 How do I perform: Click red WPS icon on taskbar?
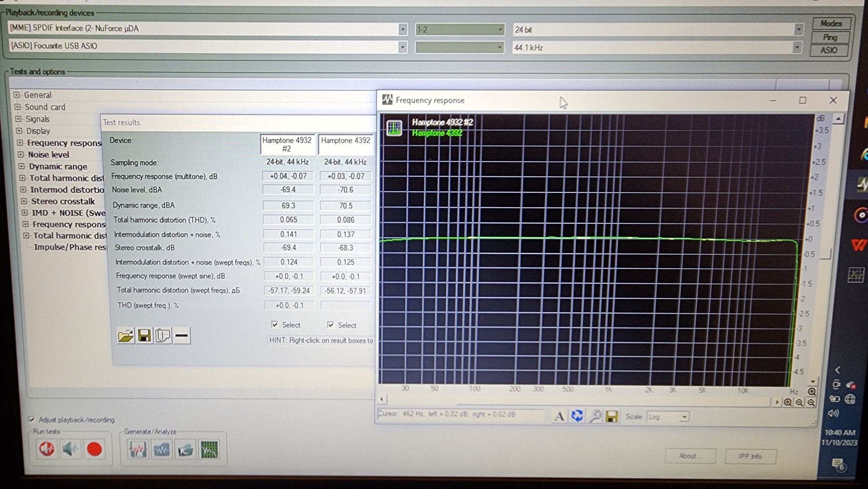tap(859, 245)
